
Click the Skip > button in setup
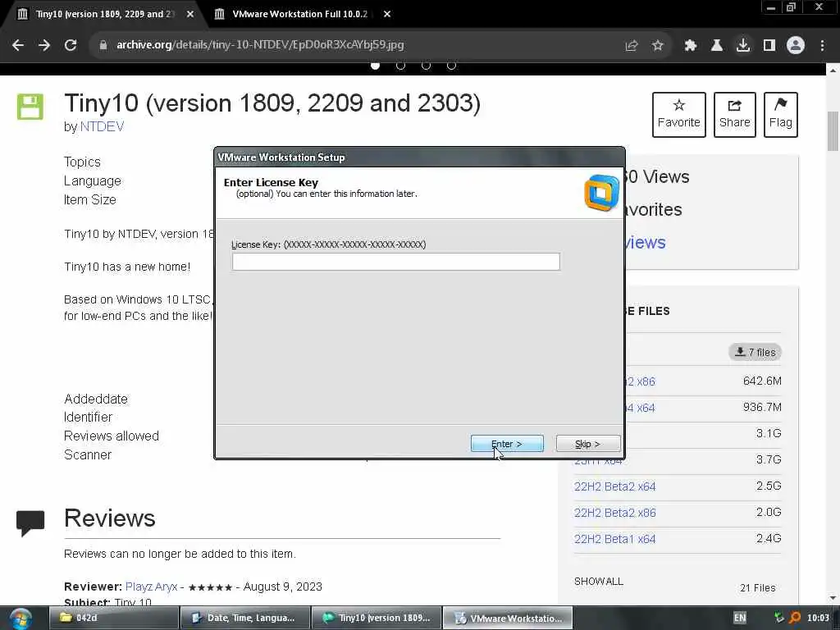tap(587, 444)
